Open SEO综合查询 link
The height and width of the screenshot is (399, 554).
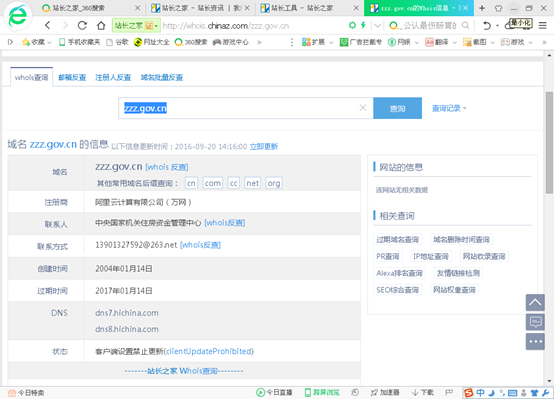tap(397, 290)
